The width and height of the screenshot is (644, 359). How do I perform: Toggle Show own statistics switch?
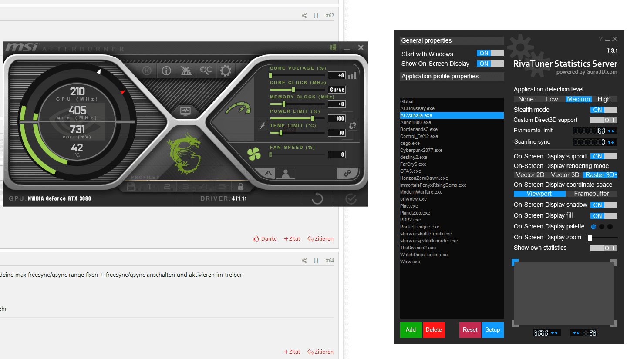pos(604,248)
